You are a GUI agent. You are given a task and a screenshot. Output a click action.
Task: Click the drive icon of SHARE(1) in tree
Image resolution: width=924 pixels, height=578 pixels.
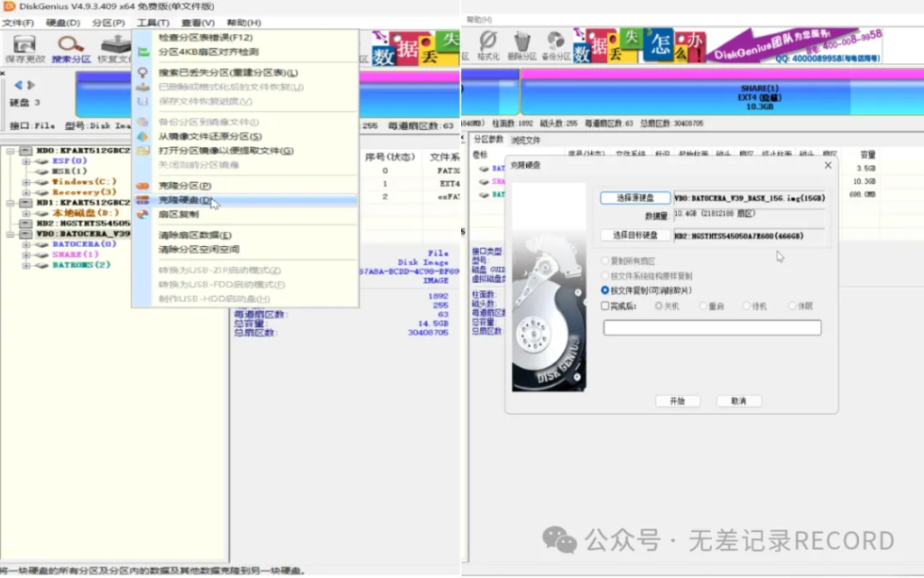pyautogui.click(x=42, y=255)
